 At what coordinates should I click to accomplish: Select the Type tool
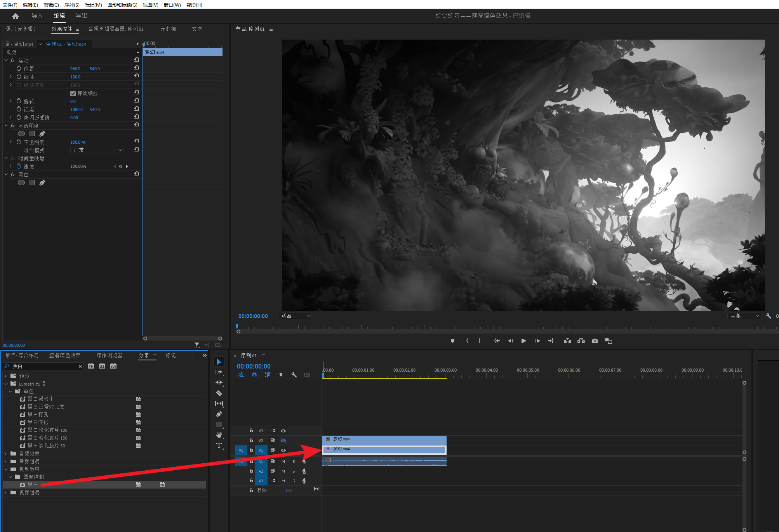pyautogui.click(x=219, y=445)
